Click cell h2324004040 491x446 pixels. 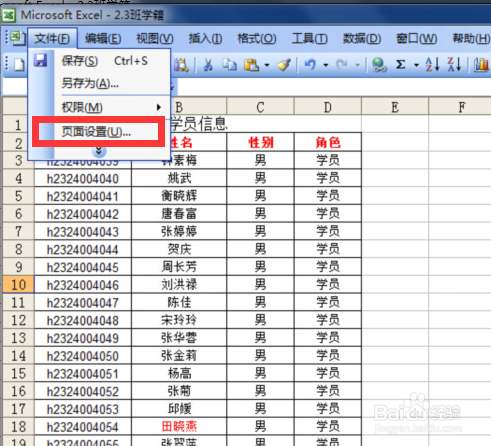pos(83,178)
